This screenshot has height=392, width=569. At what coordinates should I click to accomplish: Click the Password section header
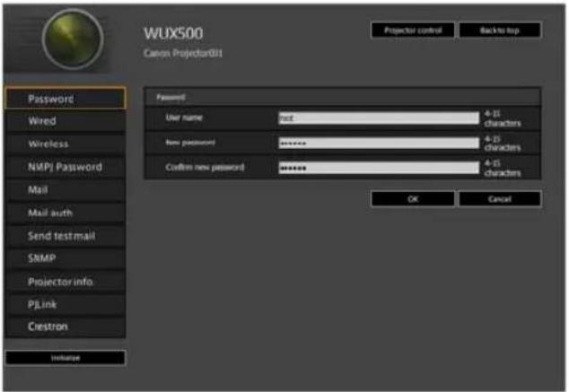click(x=343, y=97)
